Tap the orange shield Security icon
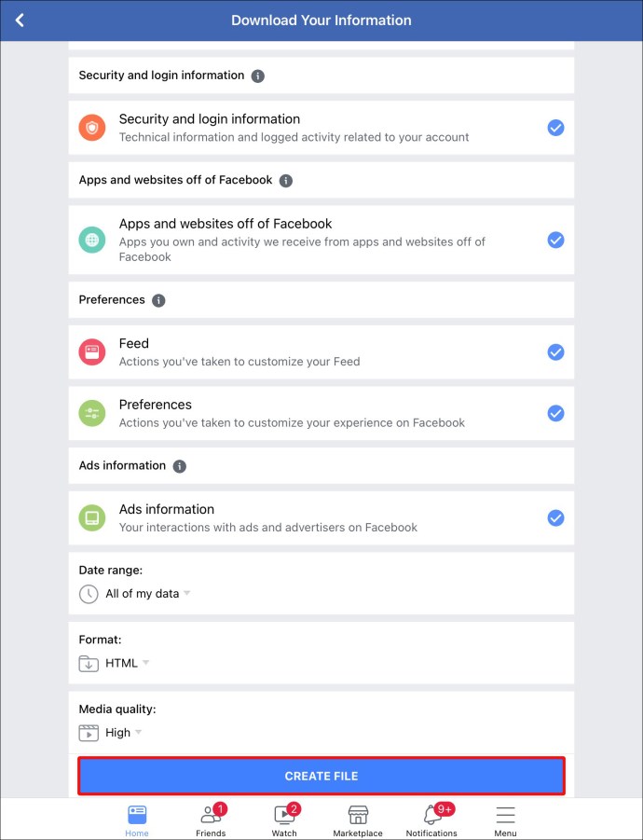Image resolution: width=643 pixels, height=840 pixels. coord(92,128)
